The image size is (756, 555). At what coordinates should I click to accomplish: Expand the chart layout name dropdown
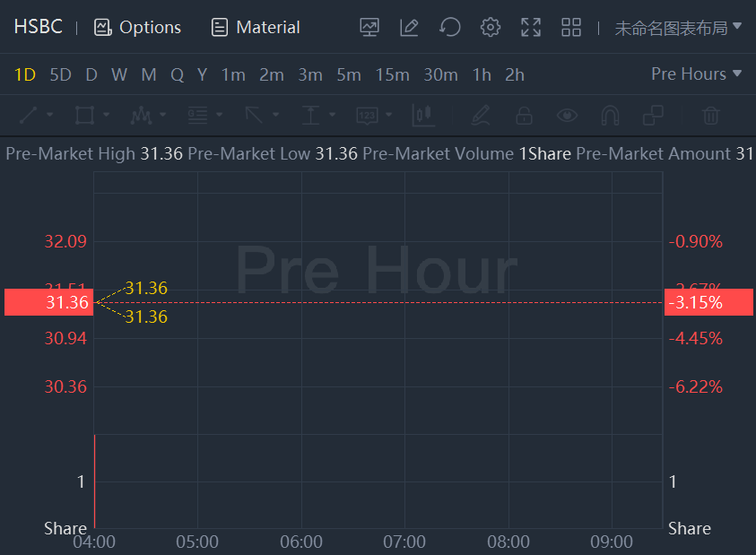click(x=678, y=28)
